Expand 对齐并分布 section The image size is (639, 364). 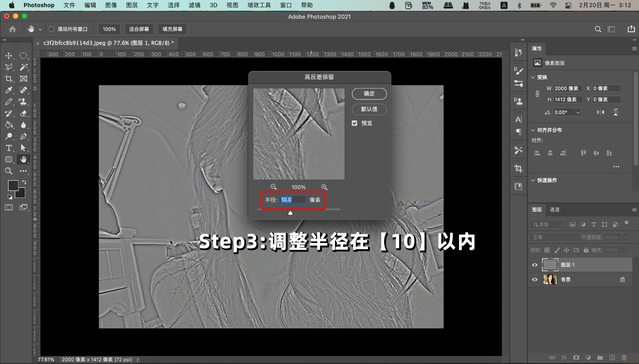[x=533, y=130]
